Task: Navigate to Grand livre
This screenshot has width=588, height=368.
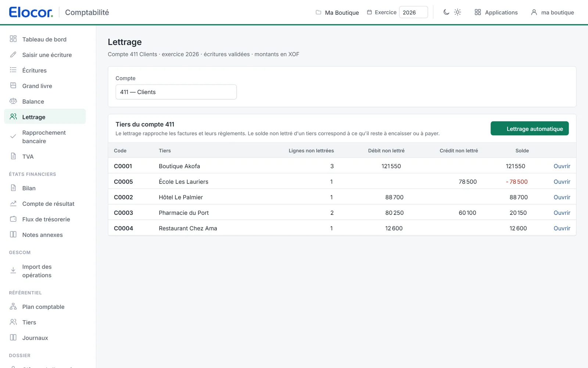Action: point(45,86)
